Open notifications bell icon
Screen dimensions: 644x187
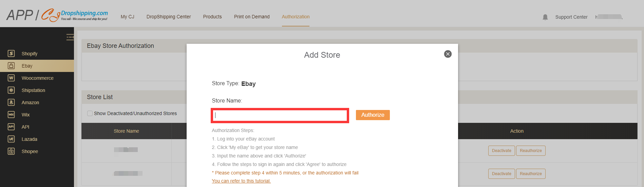pyautogui.click(x=545, y=17)
